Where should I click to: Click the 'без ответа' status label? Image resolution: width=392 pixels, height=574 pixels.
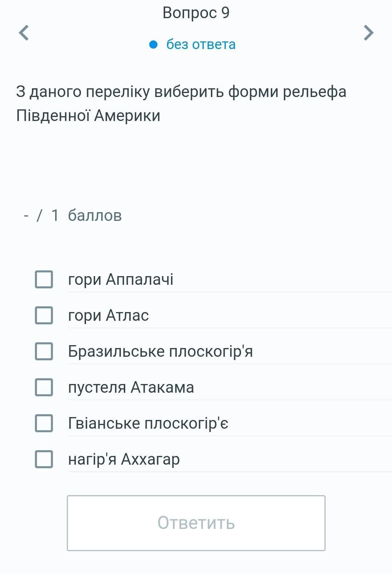[x=201, y=44]
